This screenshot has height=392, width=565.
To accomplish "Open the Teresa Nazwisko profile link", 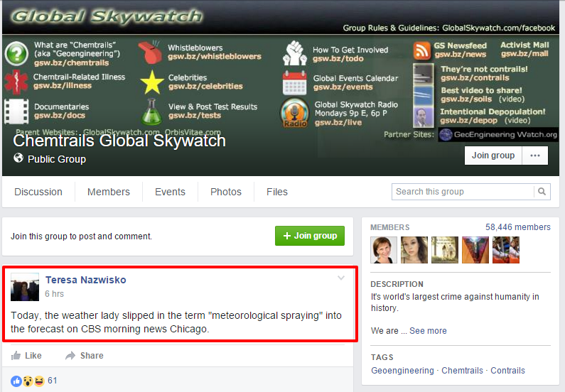I will (x=86, y=280).
